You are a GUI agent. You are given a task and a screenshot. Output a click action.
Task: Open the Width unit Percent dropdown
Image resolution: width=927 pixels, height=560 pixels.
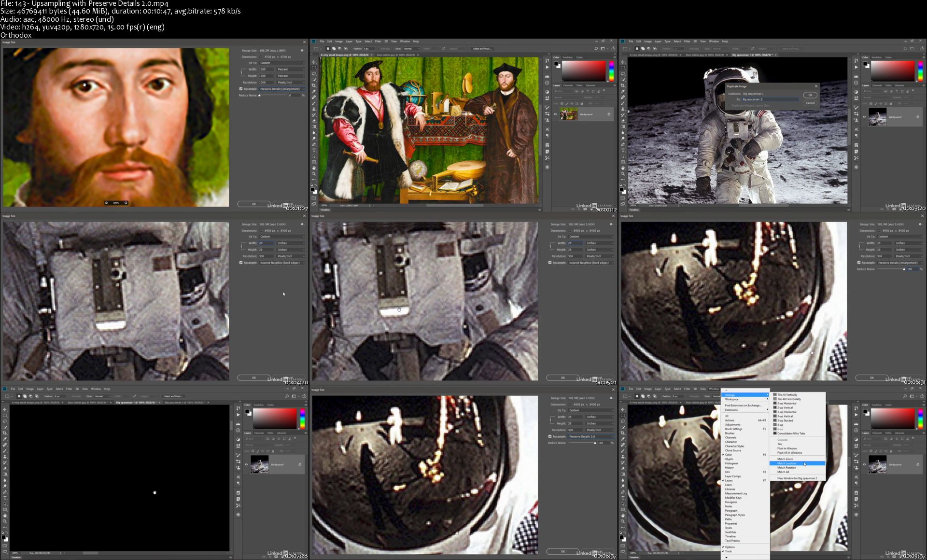291,69
